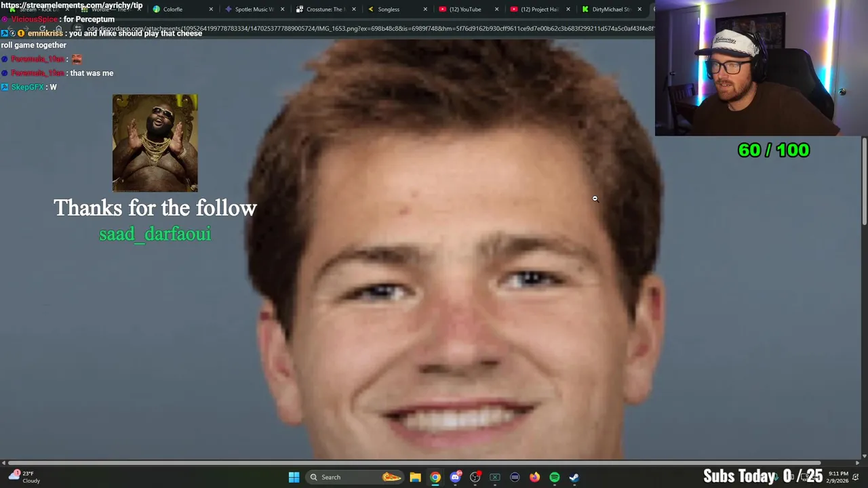Open the OBS Studio taskbar icon

(475, 477)
